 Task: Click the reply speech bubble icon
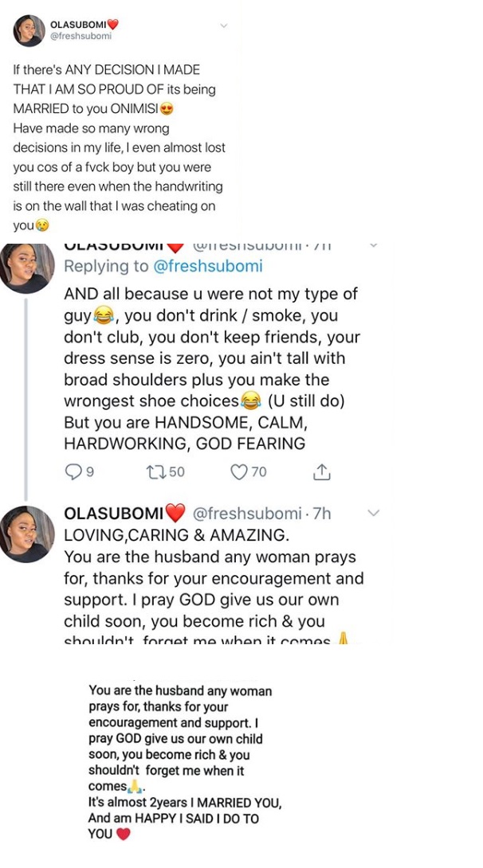pos(73,472)
